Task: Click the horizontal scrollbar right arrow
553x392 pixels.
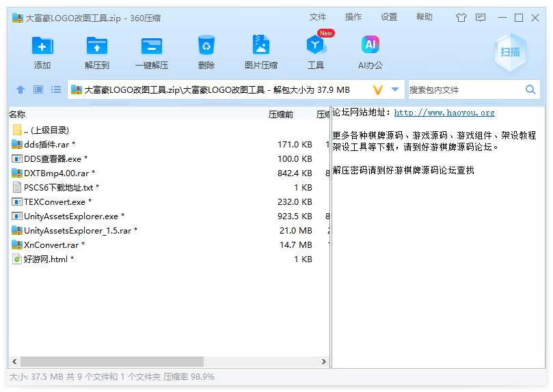Action: pos(324,361)
